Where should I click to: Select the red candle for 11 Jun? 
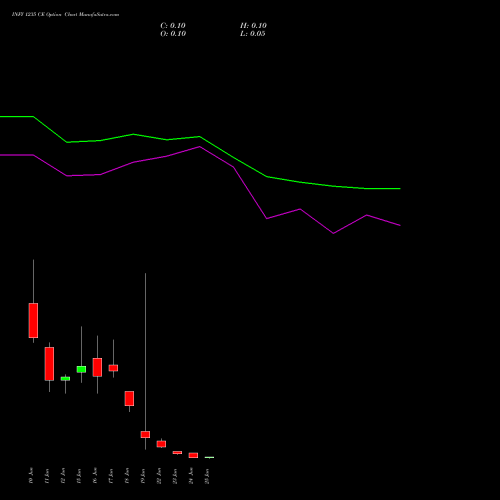coord(49,364)
